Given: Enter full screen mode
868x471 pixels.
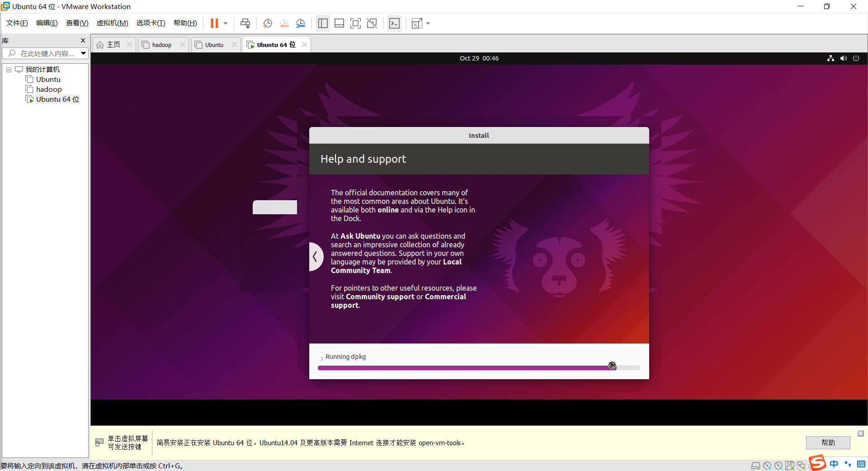Looking at the screenshot, I should 356,23.
